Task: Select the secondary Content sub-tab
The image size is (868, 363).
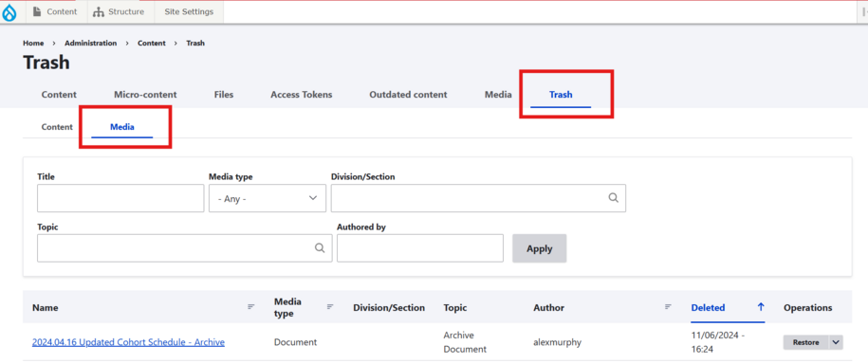Action: (x=57, y=127)
